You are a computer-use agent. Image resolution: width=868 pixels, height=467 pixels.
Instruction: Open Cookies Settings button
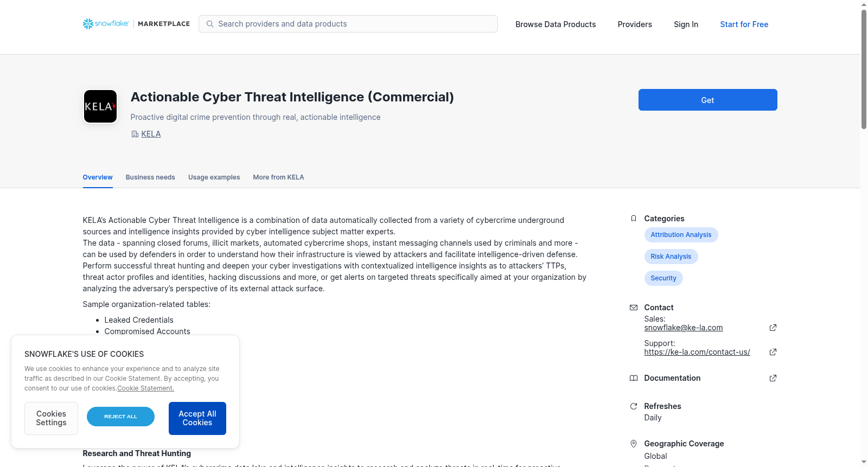(x=51, y=418)
